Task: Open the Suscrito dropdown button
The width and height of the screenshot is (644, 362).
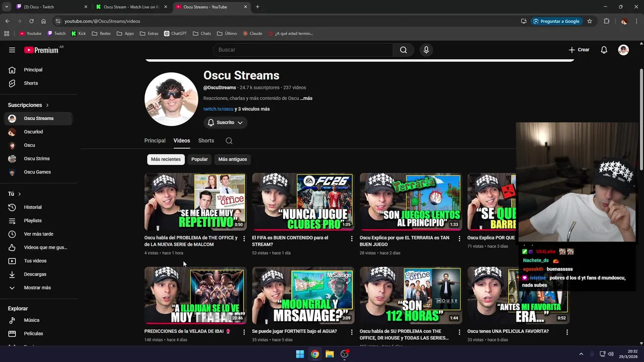Action: click(x=225, y=123)
